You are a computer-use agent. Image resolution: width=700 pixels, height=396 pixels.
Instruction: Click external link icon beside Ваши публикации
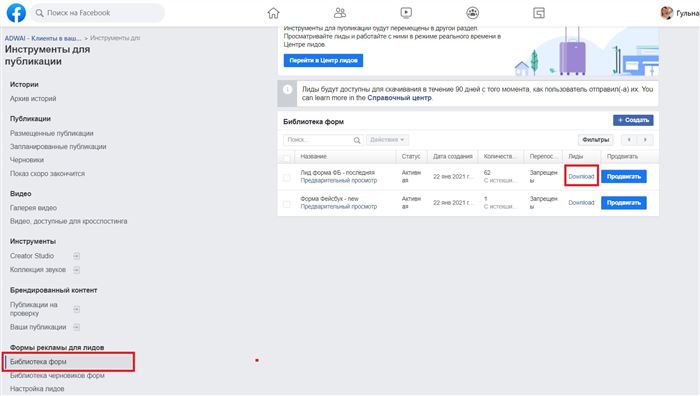pyautogui.click(x=76, y=327)
